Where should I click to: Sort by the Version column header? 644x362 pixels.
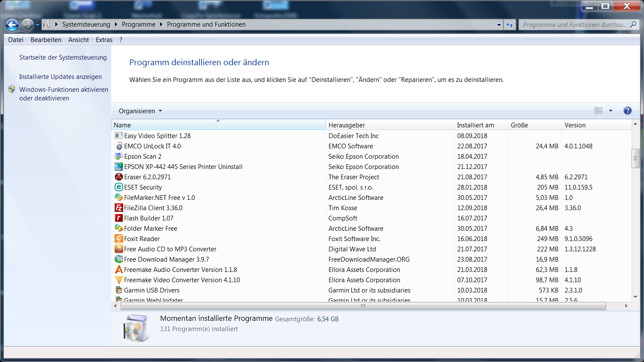click(x=596, y=125)
